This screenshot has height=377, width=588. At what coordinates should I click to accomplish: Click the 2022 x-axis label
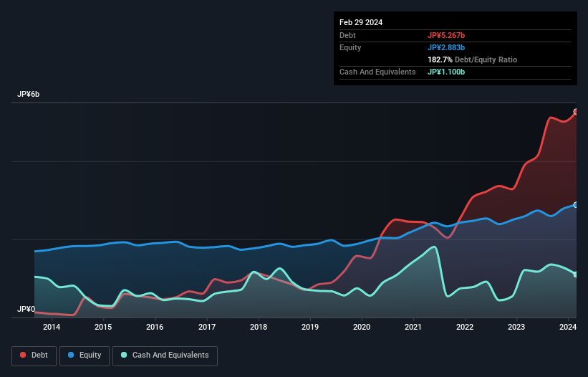click(x=465, y=327)
